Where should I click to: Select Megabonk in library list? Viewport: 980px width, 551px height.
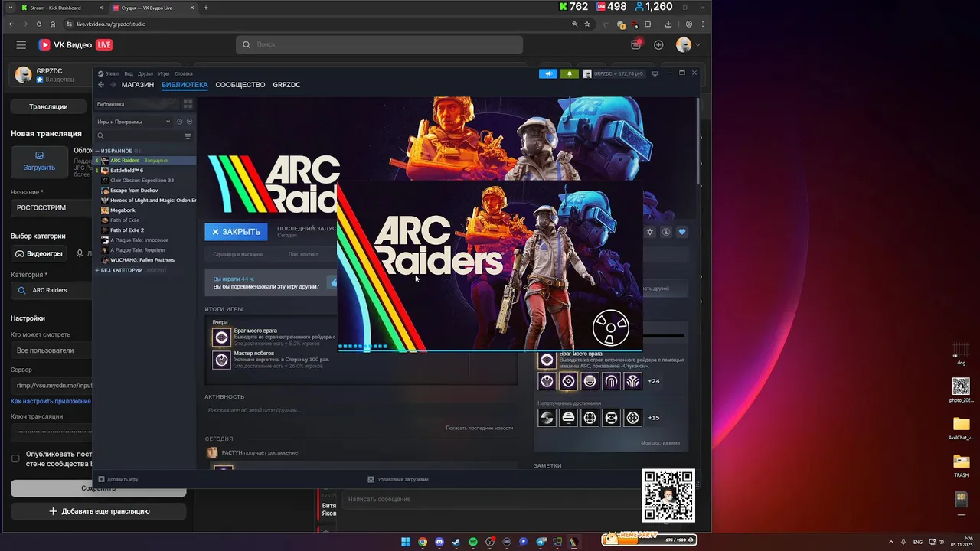[147, 210]
